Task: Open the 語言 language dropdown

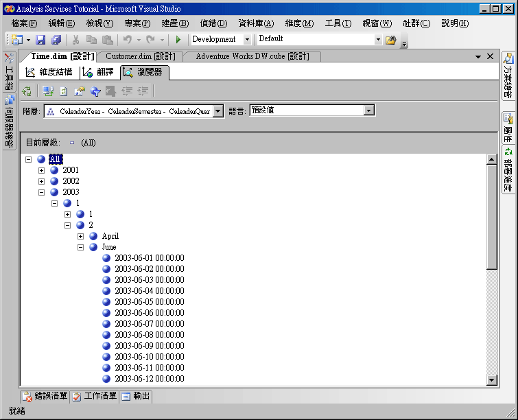Action: 368,110
